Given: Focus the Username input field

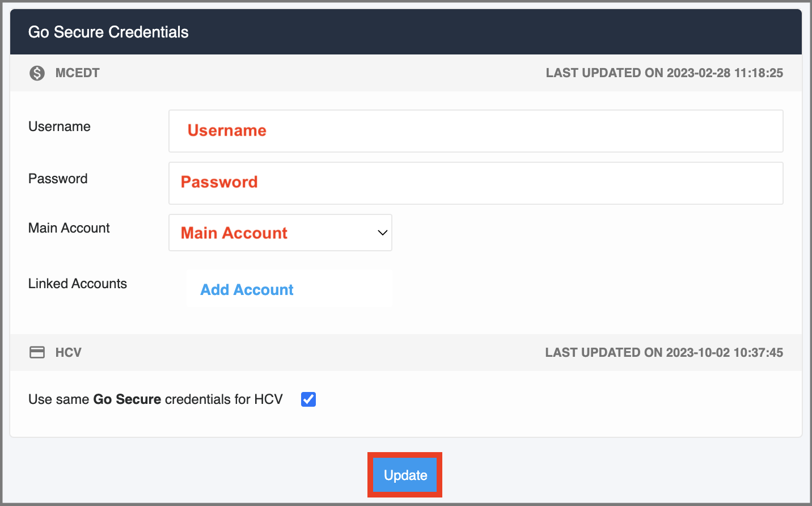Looking at the screenshot, I should (x=476, y=131).
